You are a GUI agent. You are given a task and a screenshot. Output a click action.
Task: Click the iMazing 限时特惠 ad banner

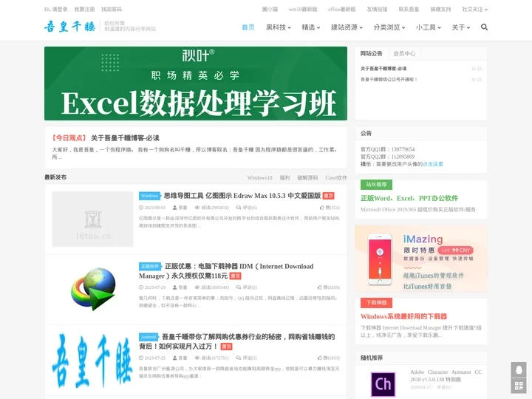click(x=421, y=259)
